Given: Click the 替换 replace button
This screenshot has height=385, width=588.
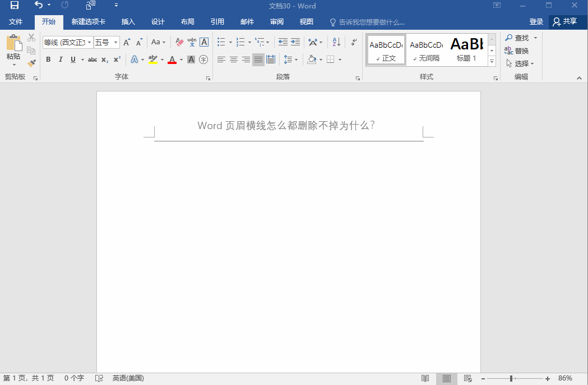Looking at the screenshot, I should [517, 51].
